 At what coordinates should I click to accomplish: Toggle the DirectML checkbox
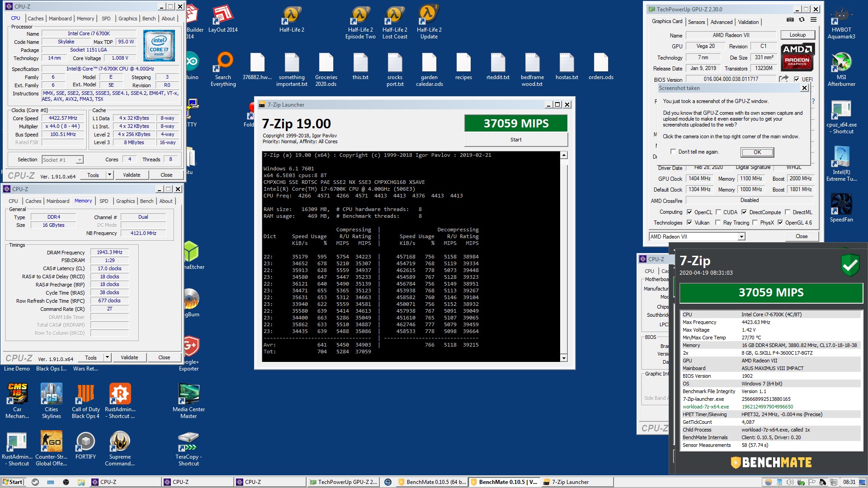point(788,212)
